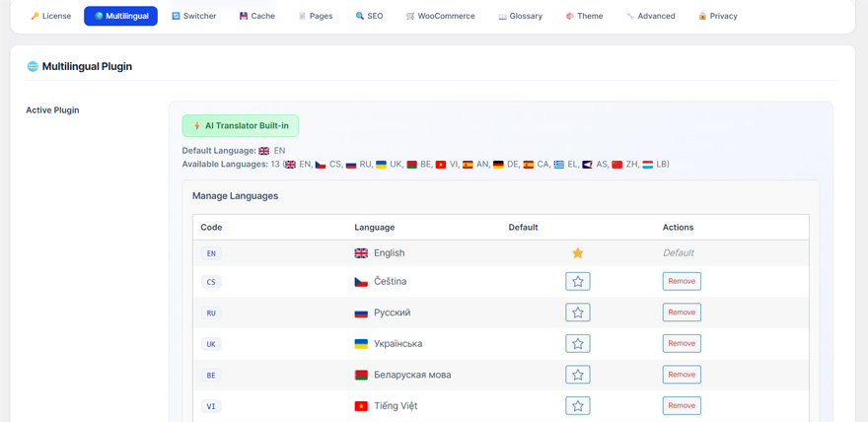The image size is (868, 422).
Task: Go to the Privacy tab
Action: [x=717, y=16]
